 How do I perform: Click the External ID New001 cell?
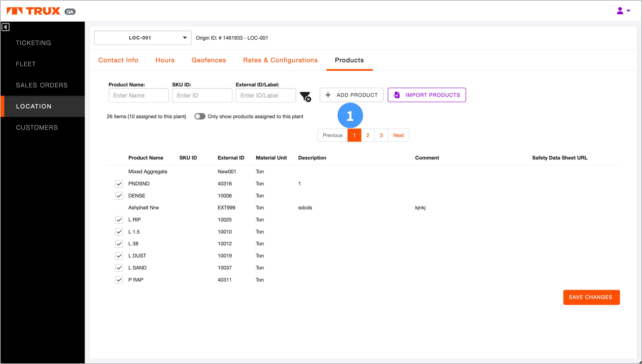(x=227, y=171)
